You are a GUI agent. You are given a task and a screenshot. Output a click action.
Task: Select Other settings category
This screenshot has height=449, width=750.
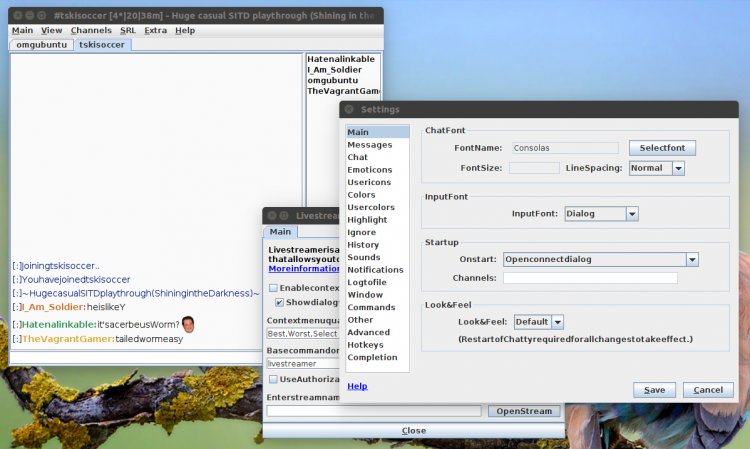[x=377, y=320]
